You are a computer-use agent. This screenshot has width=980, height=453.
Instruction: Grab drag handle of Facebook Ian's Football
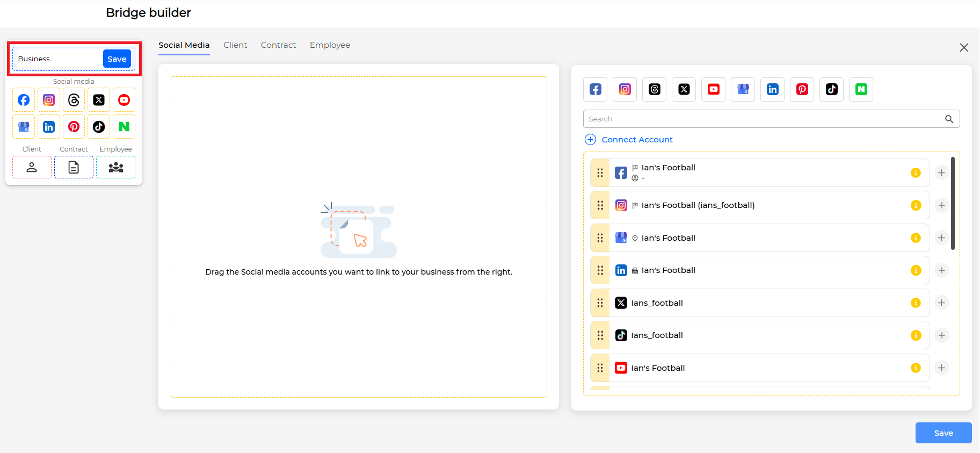pos(600,173)
